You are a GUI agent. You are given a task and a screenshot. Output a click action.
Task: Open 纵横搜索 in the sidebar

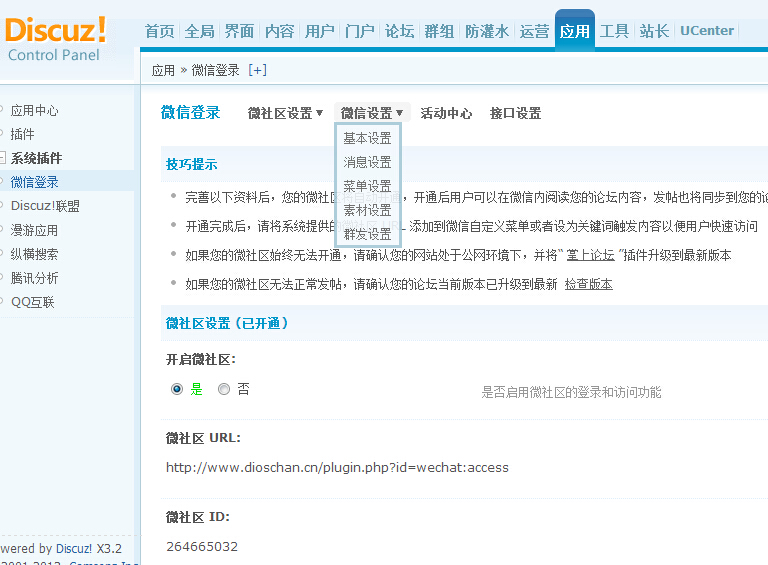click(x=34, y=254)
